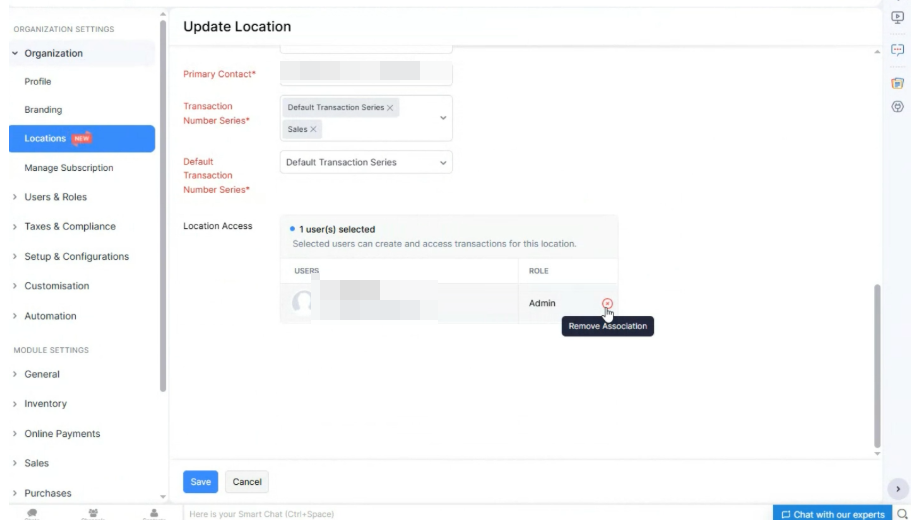Click the Primary Contact field
This screenshot has width=911, height=520.
365,74
